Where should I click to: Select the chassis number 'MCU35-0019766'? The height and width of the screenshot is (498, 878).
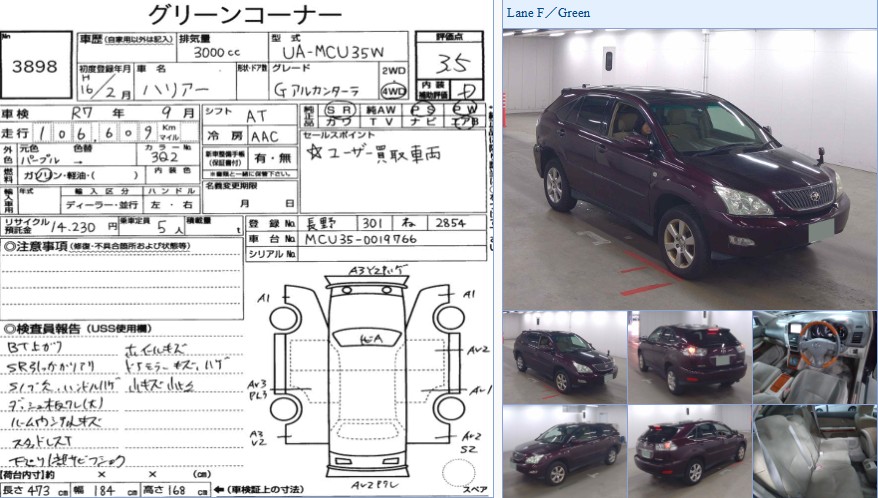(x=361, y=239)
